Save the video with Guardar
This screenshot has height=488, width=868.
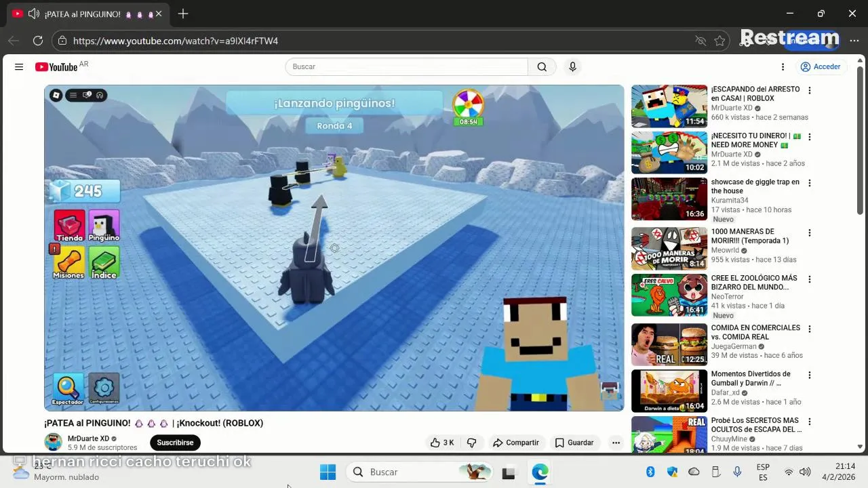[x=574, y=443]
